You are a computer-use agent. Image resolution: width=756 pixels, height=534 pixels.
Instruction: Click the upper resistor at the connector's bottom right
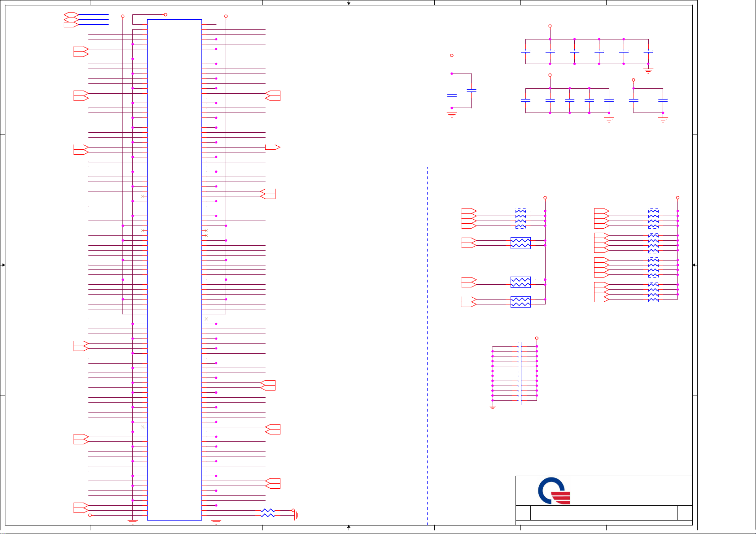(268, 510)
